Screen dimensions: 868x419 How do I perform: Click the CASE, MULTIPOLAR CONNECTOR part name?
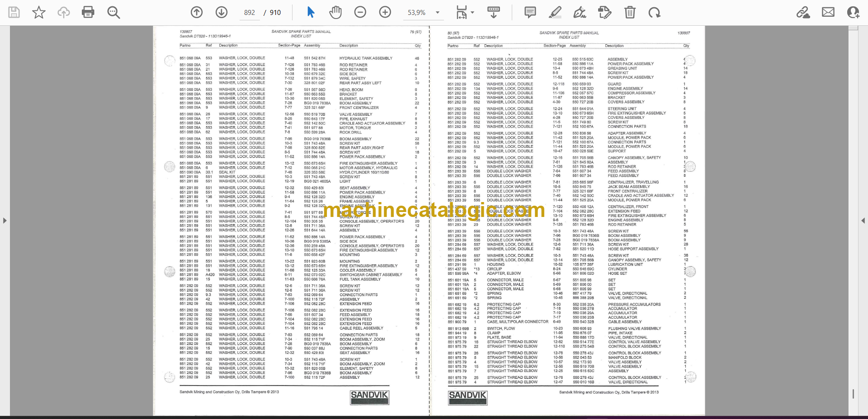click(x=518, y=322)
